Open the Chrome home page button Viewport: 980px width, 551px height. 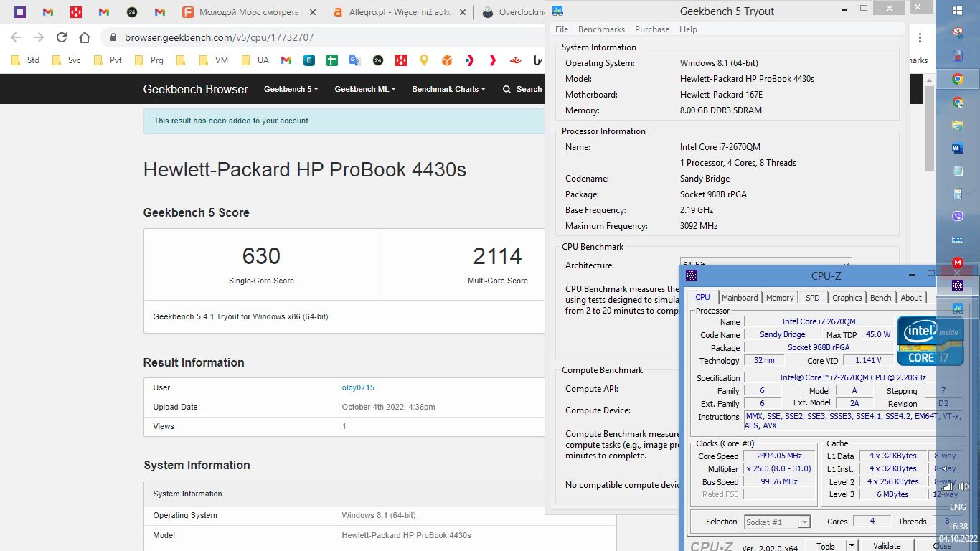pos(85,37)
